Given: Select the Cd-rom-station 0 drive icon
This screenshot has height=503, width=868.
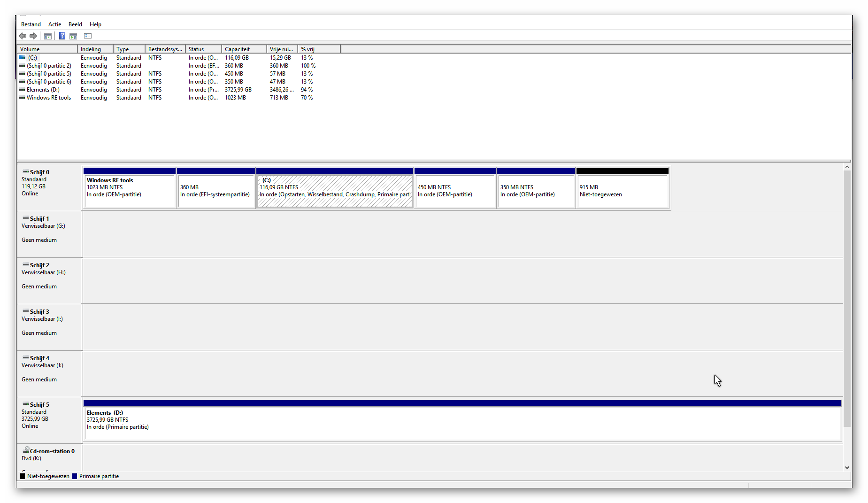Looking at the screenshot, I should pos(26,450).
